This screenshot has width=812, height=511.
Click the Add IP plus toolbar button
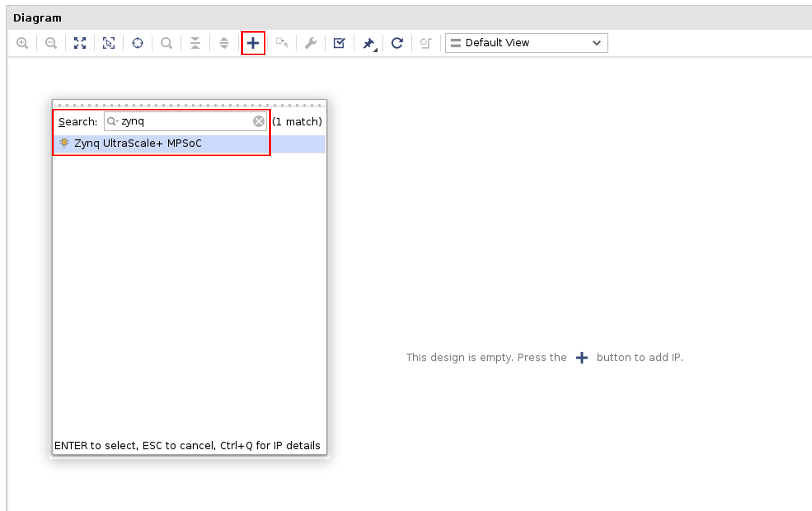click(253, 43)
